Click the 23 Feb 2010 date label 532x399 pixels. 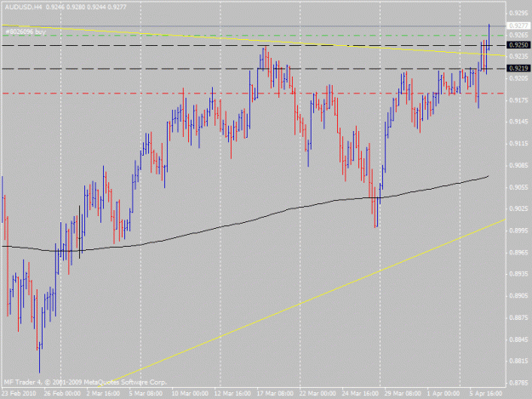pyautogui.click(x=19, y=394)
